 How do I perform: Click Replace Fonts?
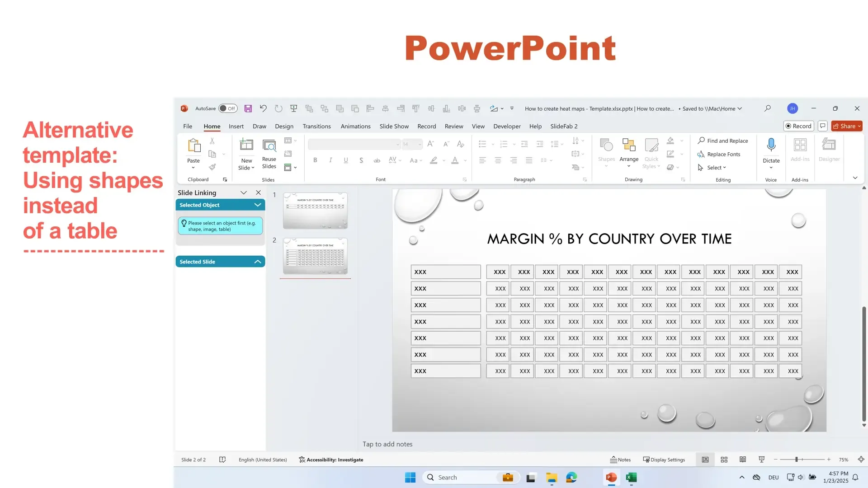719,155
